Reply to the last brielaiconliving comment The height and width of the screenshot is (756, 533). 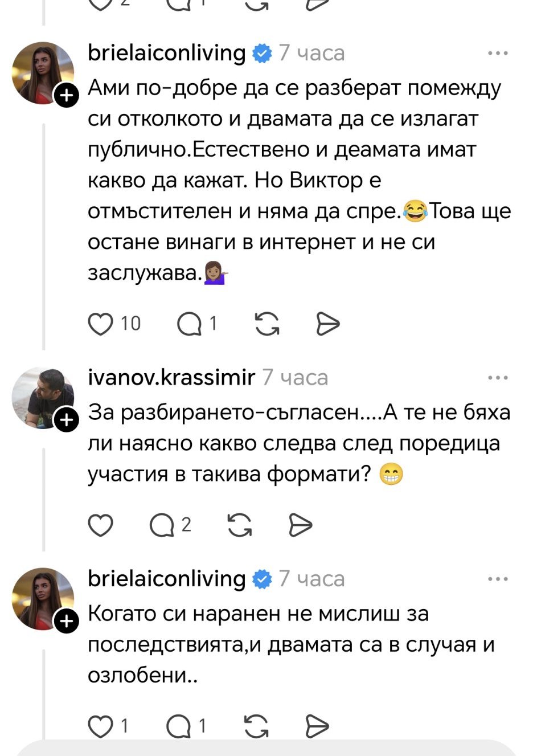pyautogui.click(x=178, y=726)
